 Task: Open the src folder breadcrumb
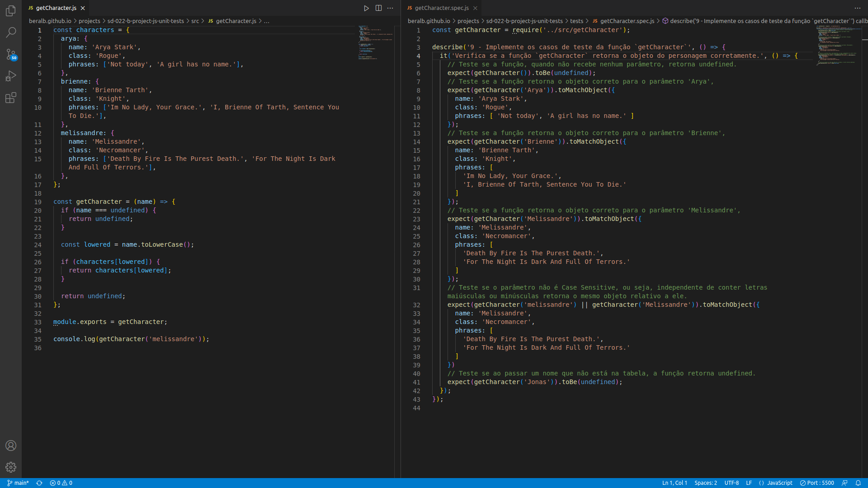pos(195,21)
